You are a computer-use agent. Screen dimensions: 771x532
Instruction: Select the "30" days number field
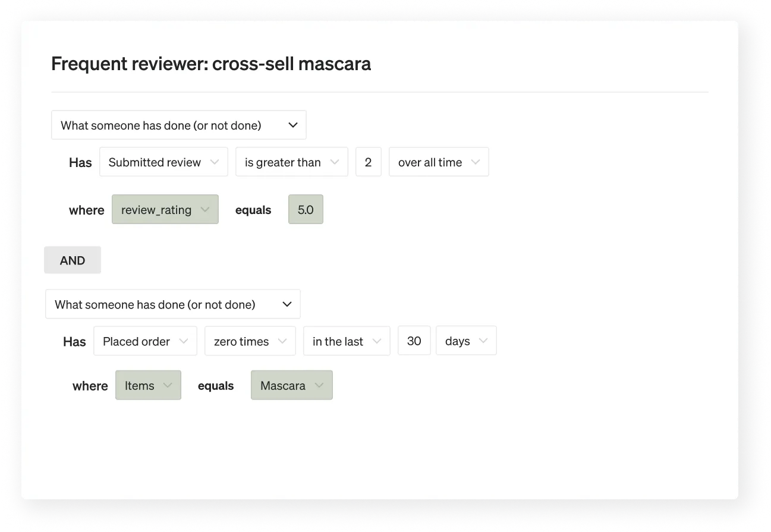click(414, 341)
